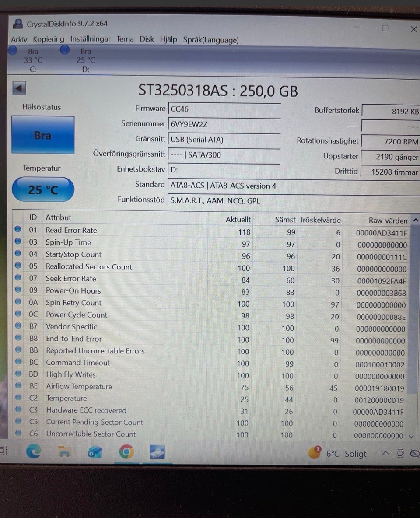This screenshot has height=518, width=420.
Task: Click the Aktuellt column header
Action: coord(230,219)
